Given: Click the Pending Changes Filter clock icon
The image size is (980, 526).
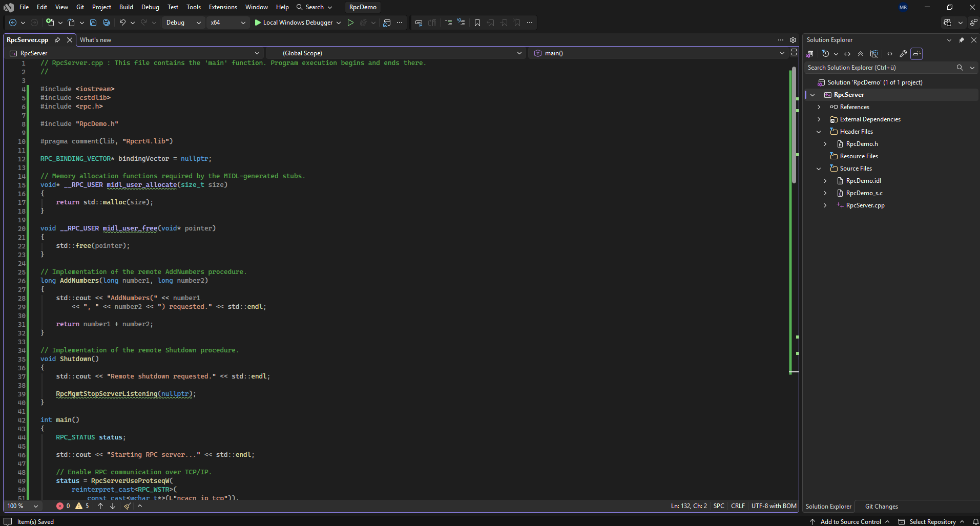Looking at the screenshot, I should [825, 54].
